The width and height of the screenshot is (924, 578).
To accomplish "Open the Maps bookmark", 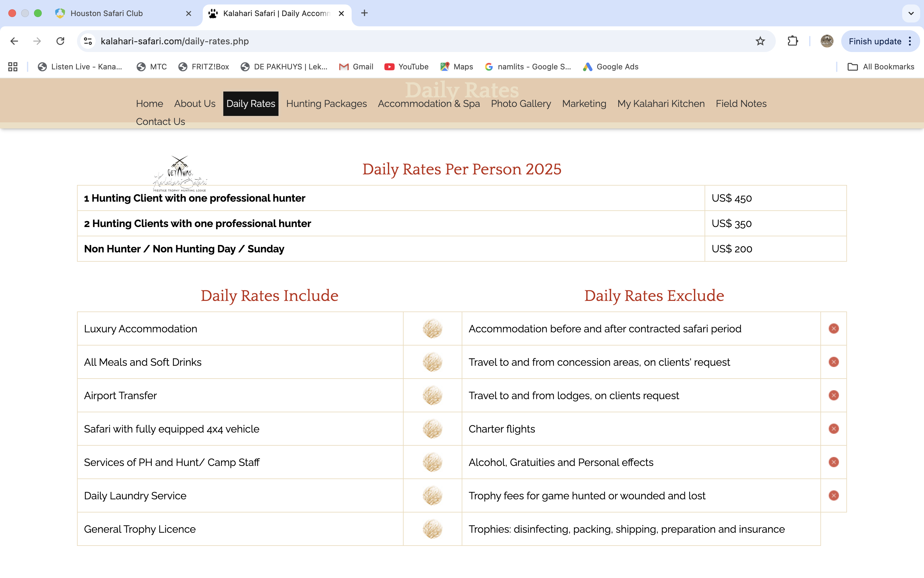I will [457, 66].
